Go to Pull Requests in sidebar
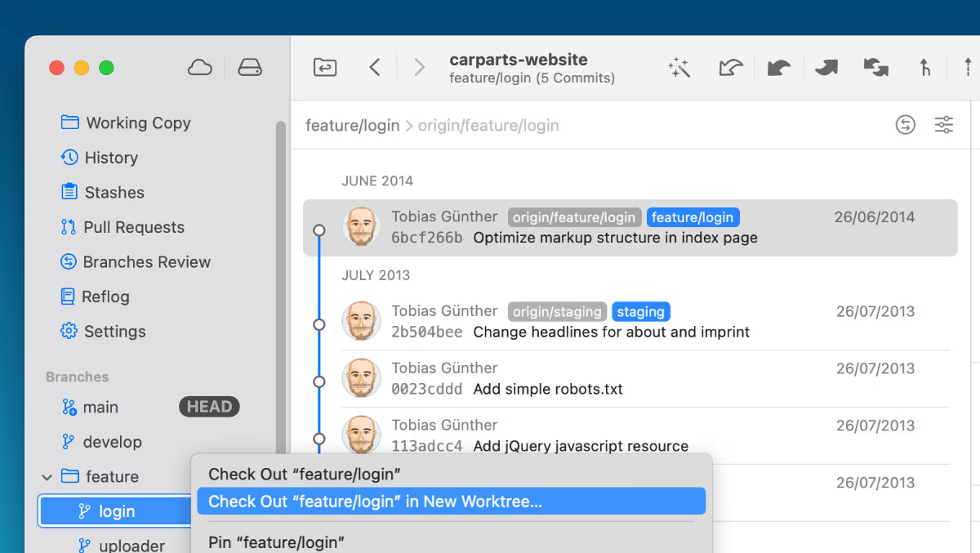Viewport: 980px width, 553px height. 133,228
